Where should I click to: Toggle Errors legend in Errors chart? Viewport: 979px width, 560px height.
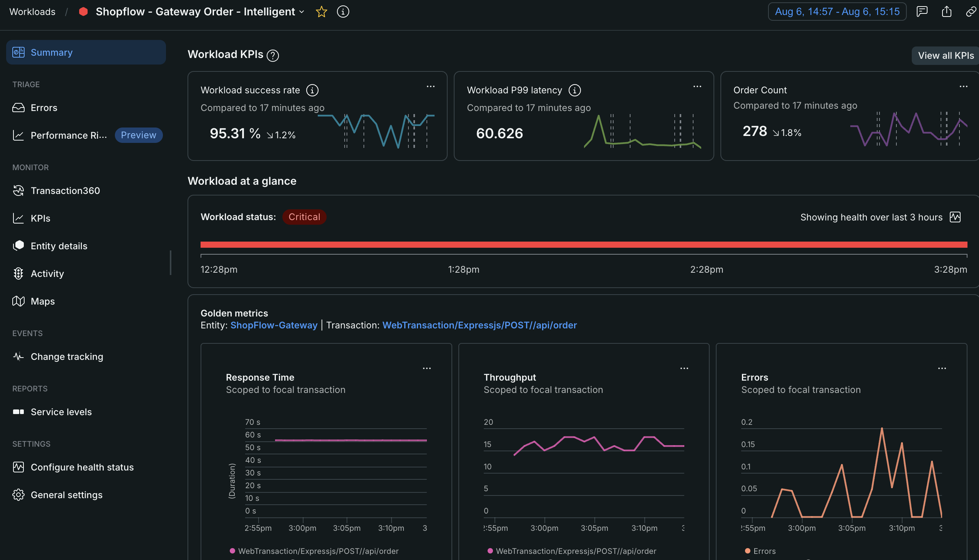(760, 551)
